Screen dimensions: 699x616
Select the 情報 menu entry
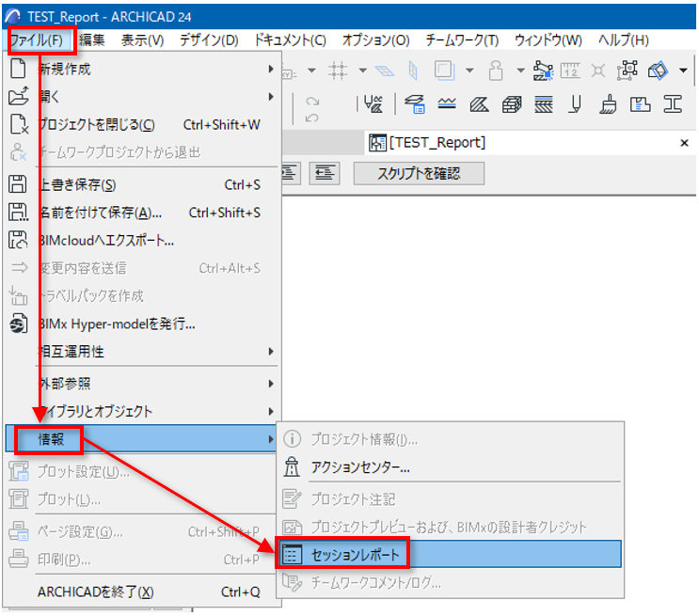[x=141, y=439]
